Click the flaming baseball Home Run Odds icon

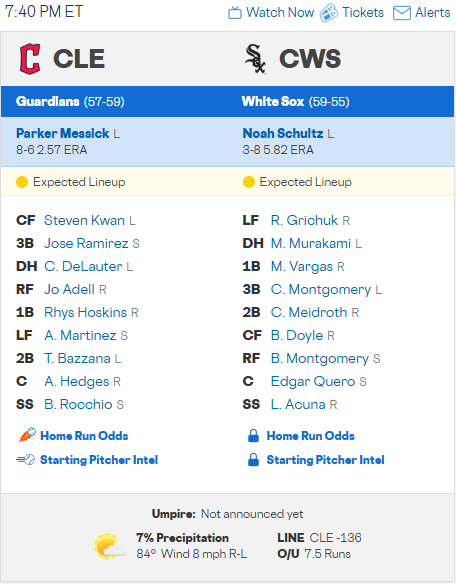[27, 435]
